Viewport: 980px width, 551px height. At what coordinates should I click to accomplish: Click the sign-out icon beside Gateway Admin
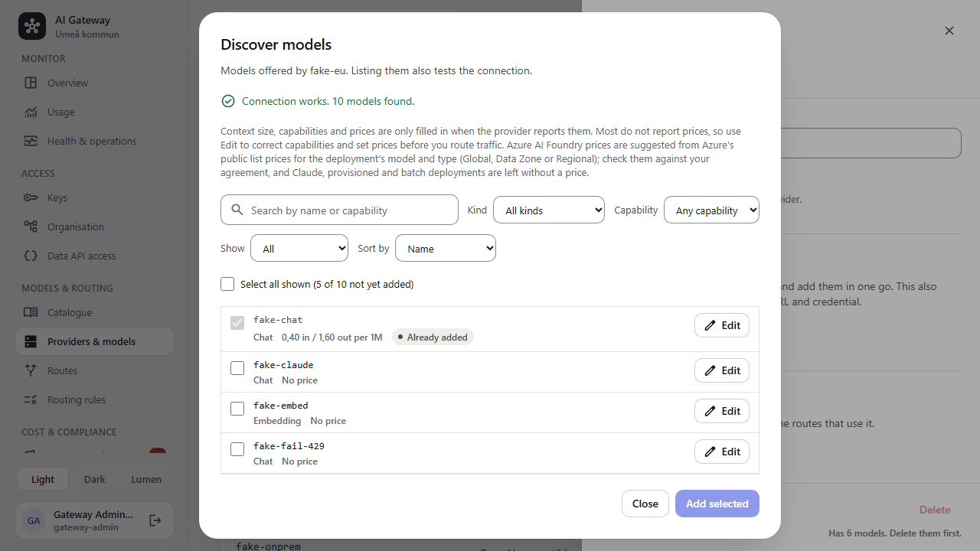pyautogui.click(x=155, y=520)
